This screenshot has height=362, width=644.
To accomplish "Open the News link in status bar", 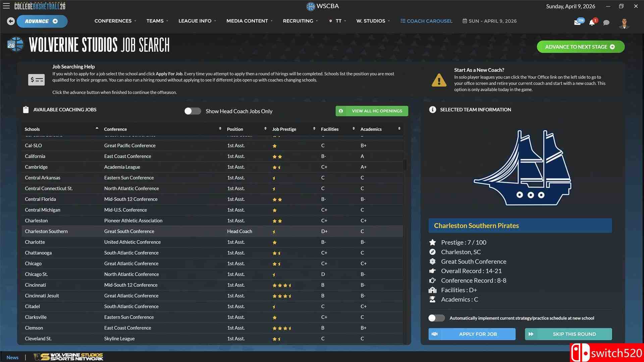I will coord(12,357).
